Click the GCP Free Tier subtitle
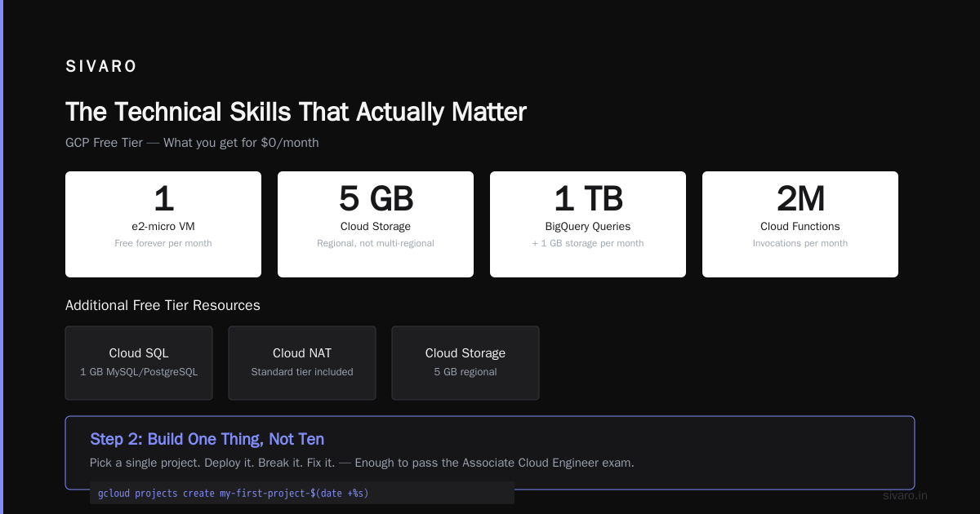The width and height of the screenshot is (980, 514). (x=192, y=143)
